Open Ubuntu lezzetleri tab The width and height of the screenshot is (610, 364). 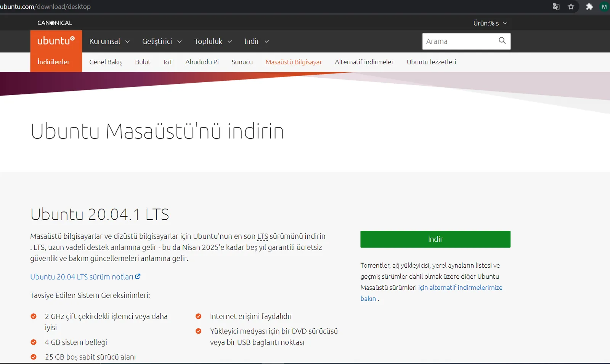click(x=431, y=62)
